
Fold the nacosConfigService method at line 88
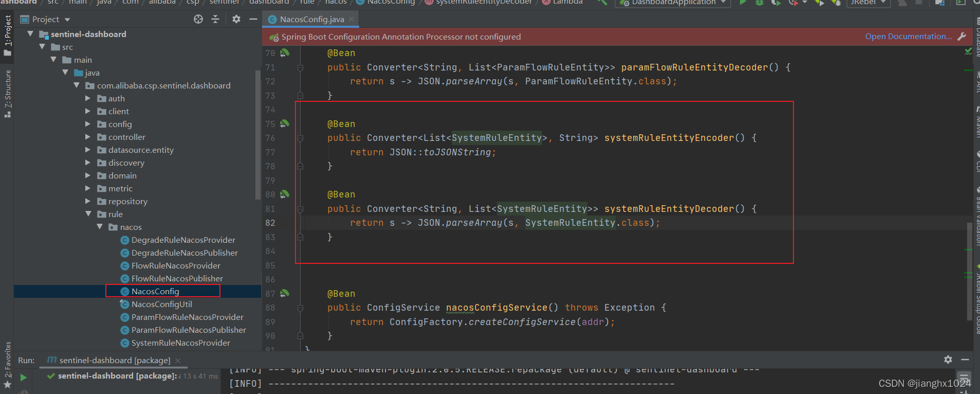pos(300,308)
